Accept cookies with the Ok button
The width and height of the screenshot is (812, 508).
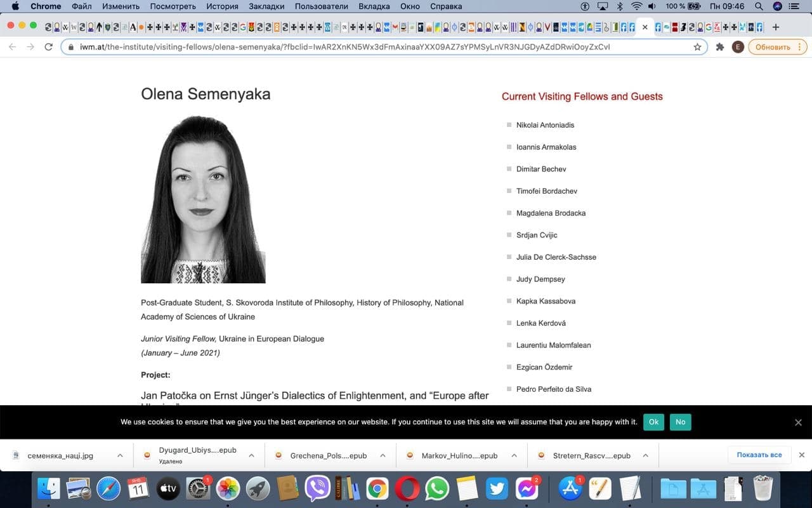click(653, 422)
